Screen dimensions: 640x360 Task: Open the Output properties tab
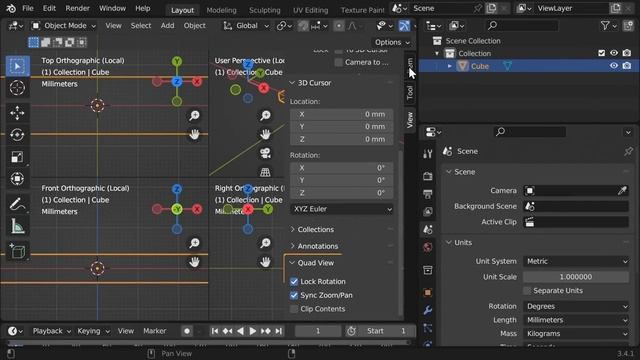click(427, 194)
